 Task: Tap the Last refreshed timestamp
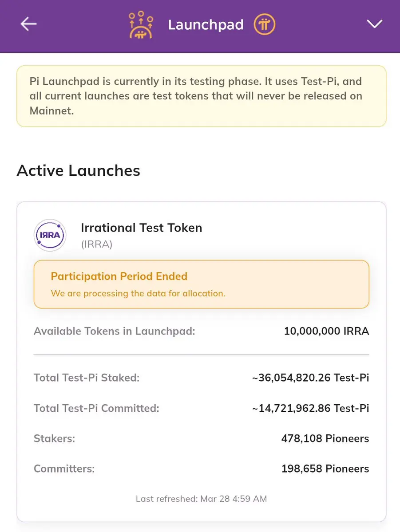point(201,499)
